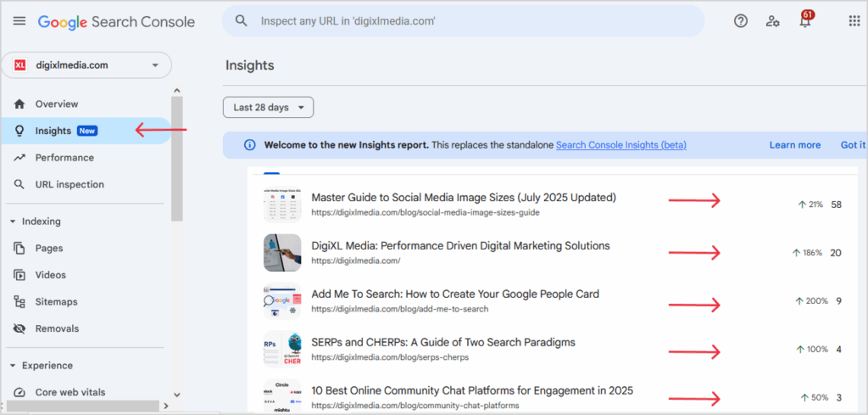Click Learn more in the banner
The height and width of the screenshot is (415, 868).
pyautogui.click(x=795, y=145)
